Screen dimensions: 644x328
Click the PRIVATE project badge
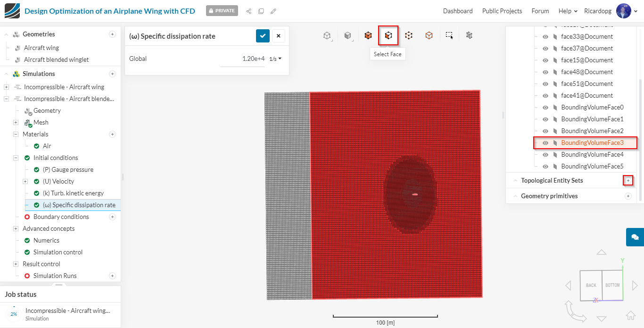coord(222,11)
